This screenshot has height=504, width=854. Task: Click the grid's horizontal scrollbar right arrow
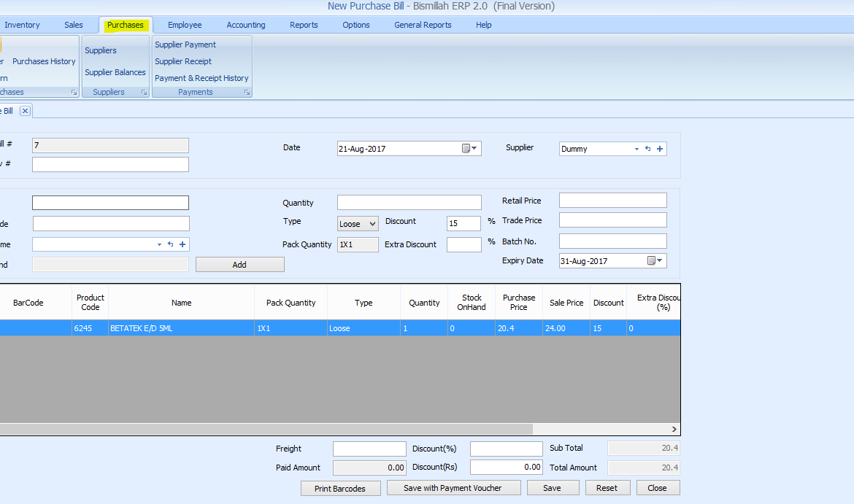coord(674,430)
